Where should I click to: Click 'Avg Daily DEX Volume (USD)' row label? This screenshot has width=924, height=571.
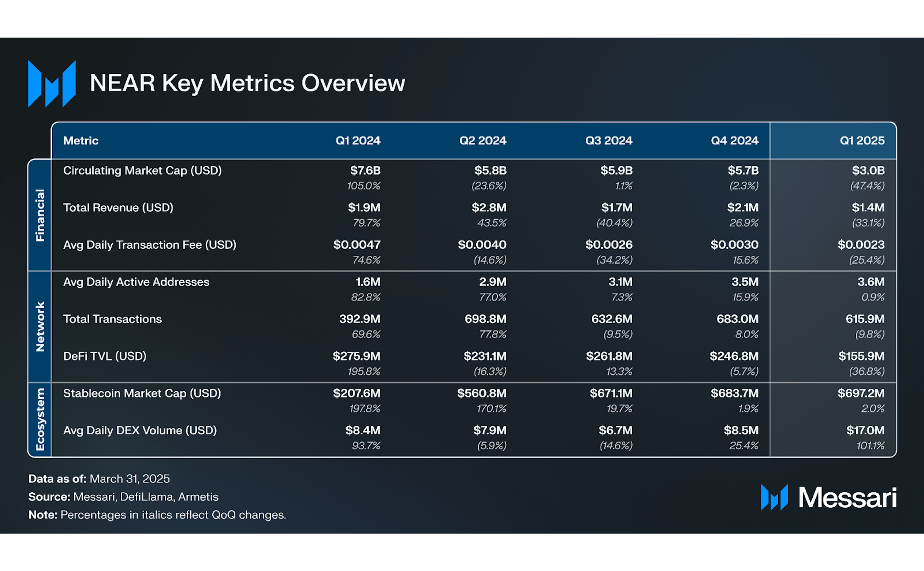tap(140, 430)
